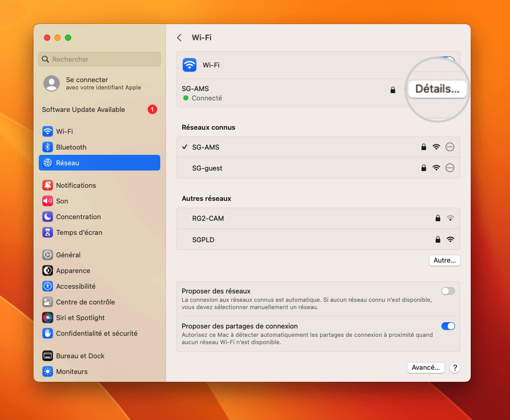This screenshot has height=420, width=510.
Task: Click the blue Wi-Fi icon in header
Action: 190,65
